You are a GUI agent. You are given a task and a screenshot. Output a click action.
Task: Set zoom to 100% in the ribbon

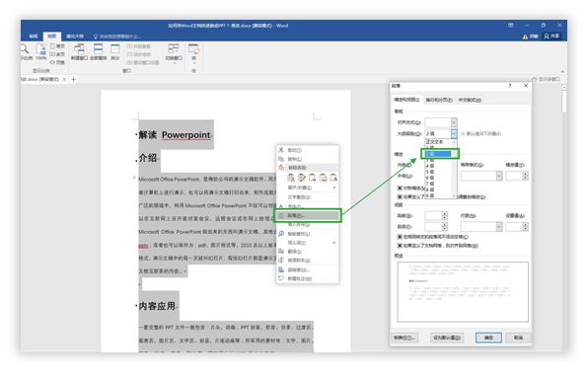(40, 51)
